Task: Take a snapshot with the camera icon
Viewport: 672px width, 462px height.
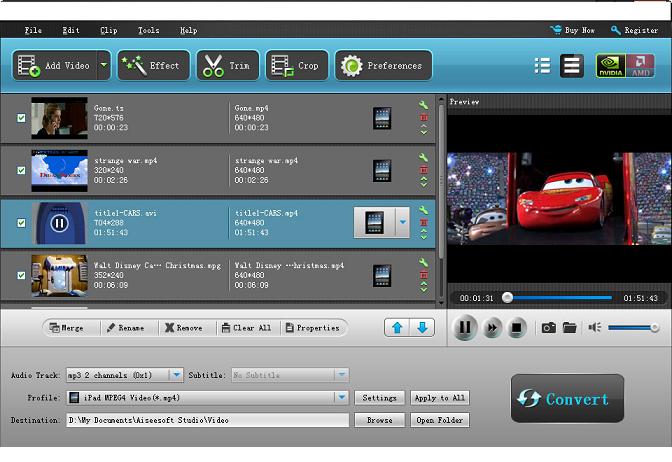Action: [549, 328]
